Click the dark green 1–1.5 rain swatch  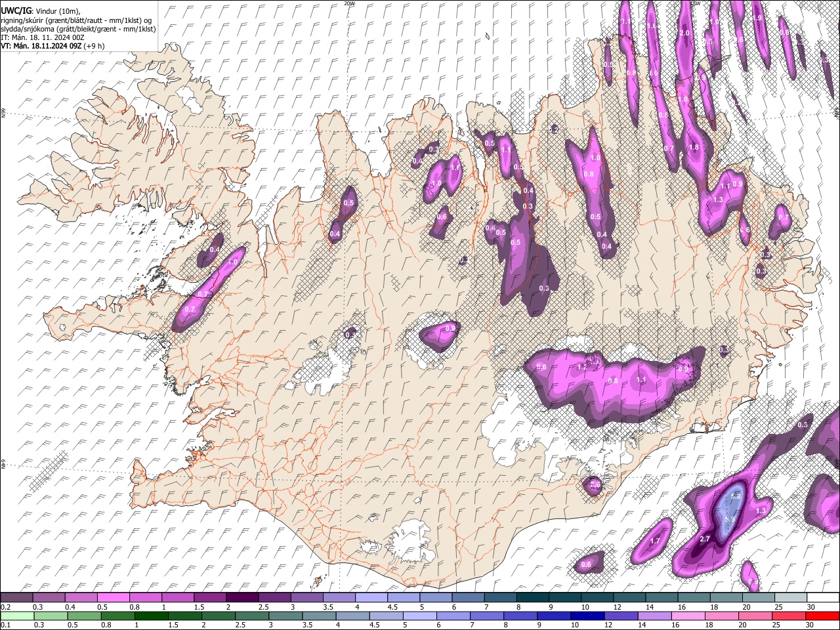(x=151, y=616)
